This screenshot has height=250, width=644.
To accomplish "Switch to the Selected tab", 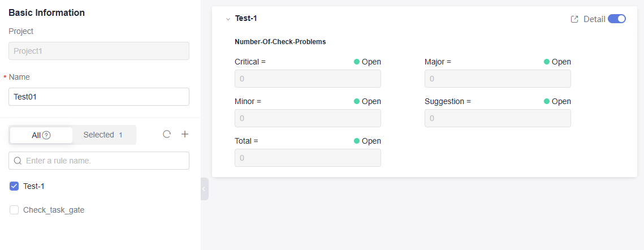I will 103,135.
